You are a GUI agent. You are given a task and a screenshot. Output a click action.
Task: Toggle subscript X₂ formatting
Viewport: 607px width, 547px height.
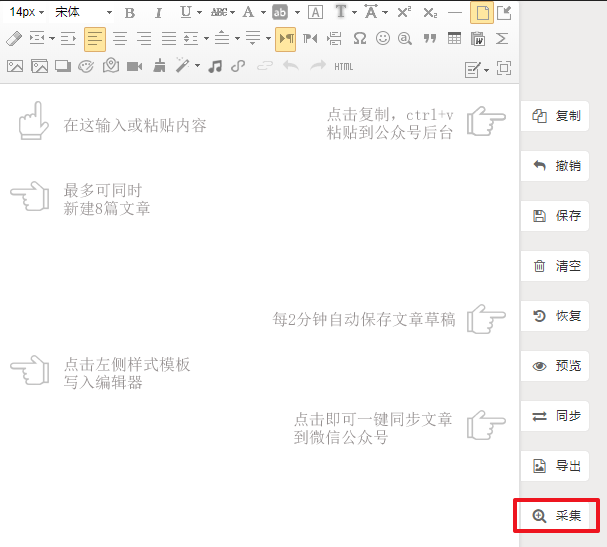pyautogui.click(x=430, y=13)
